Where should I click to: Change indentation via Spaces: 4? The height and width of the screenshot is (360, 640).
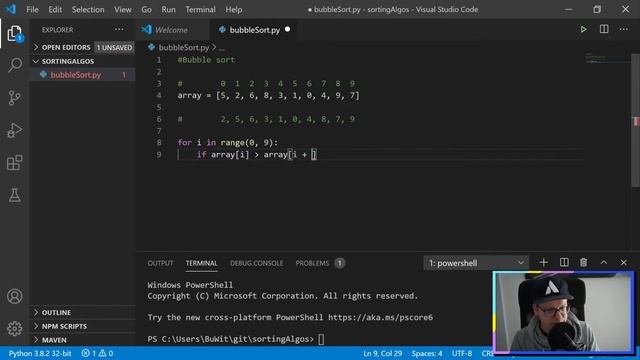[427, 353]
